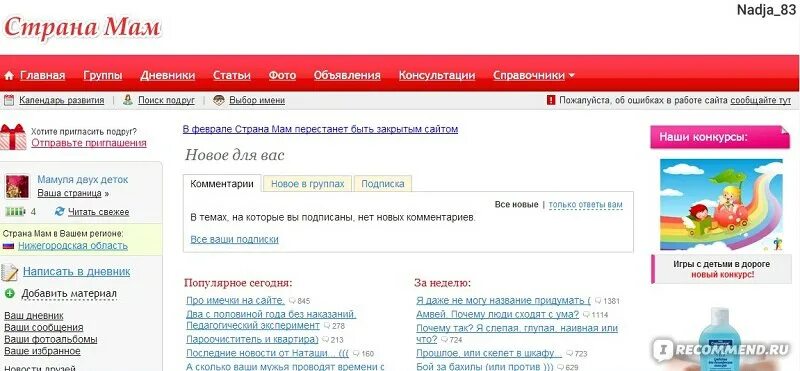Image resolution: width=800 pixels, height=371 pixels.
Task: Click the blue bottle advertisement image
Action: 720,339
